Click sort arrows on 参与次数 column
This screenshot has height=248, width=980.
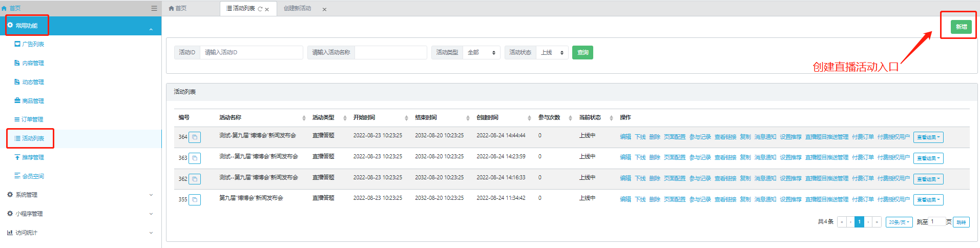570,118
